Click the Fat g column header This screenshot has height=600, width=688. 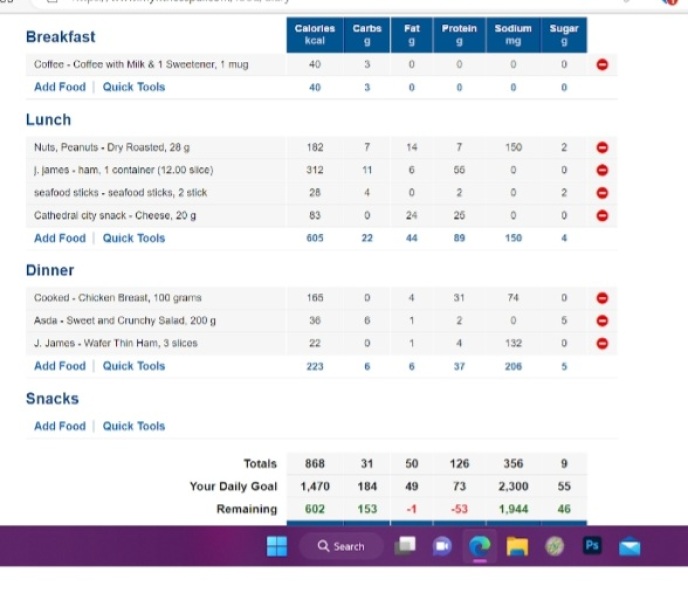(x=412, y=35)
